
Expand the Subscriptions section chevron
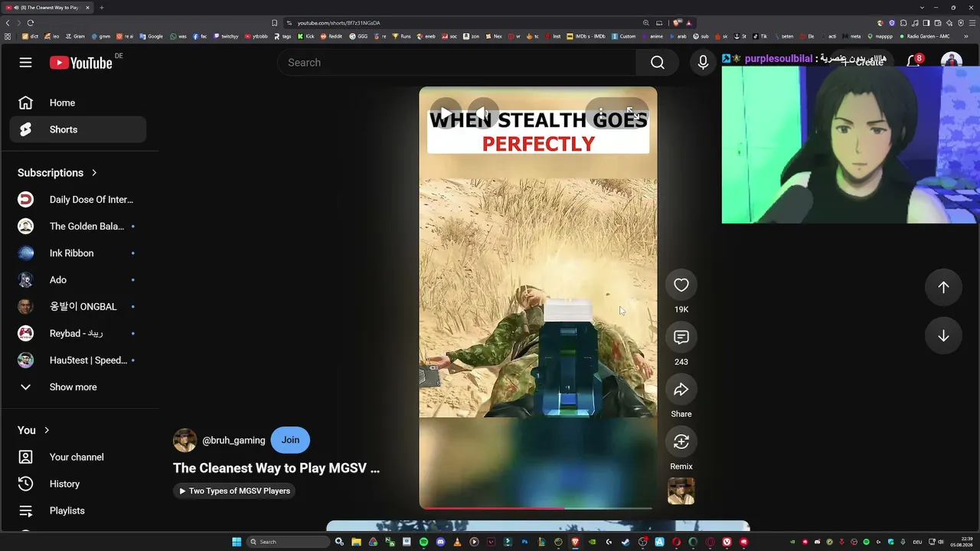pyautogui.click(x=94, y=173)
